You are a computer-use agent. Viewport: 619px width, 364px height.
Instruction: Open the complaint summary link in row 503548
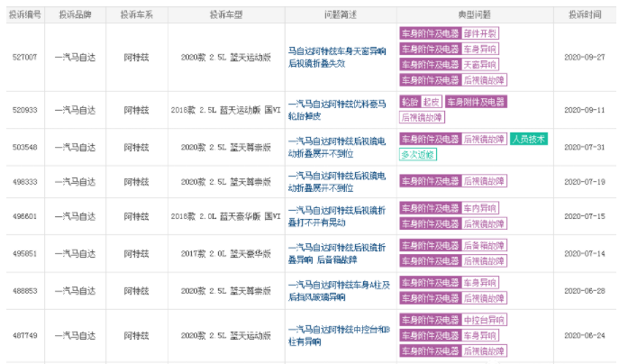(337, 147)
